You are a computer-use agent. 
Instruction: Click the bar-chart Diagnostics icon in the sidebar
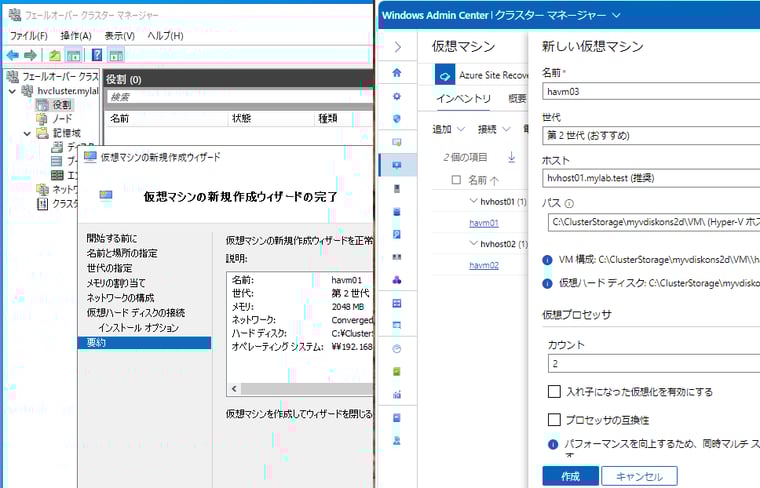[x=397, y=394]
